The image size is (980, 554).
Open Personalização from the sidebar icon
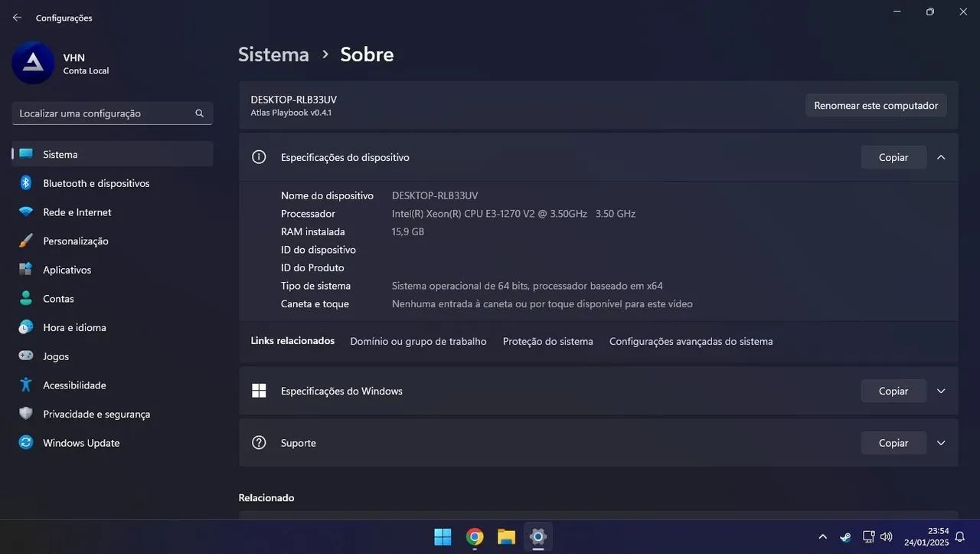coord(25,241)
